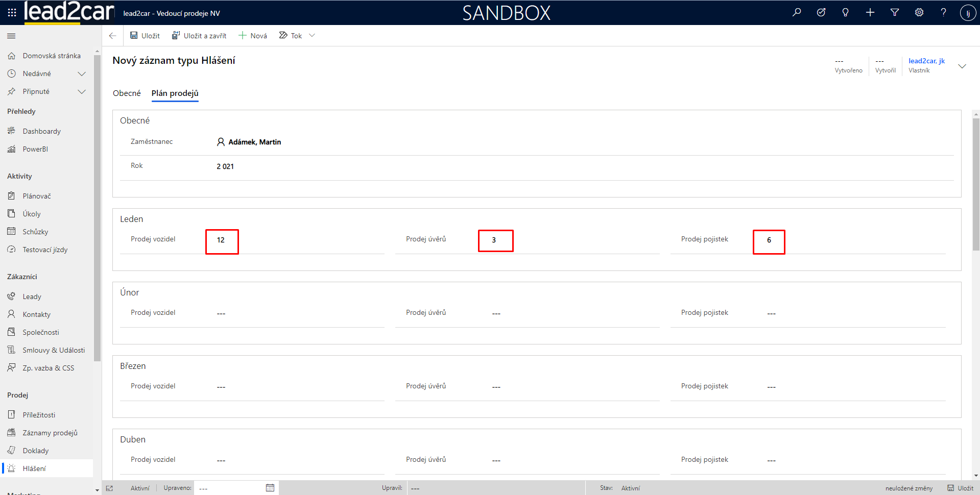Go back using the left arrow icon
This screenshot has width=980, height=495.
[x=113, y=36]
